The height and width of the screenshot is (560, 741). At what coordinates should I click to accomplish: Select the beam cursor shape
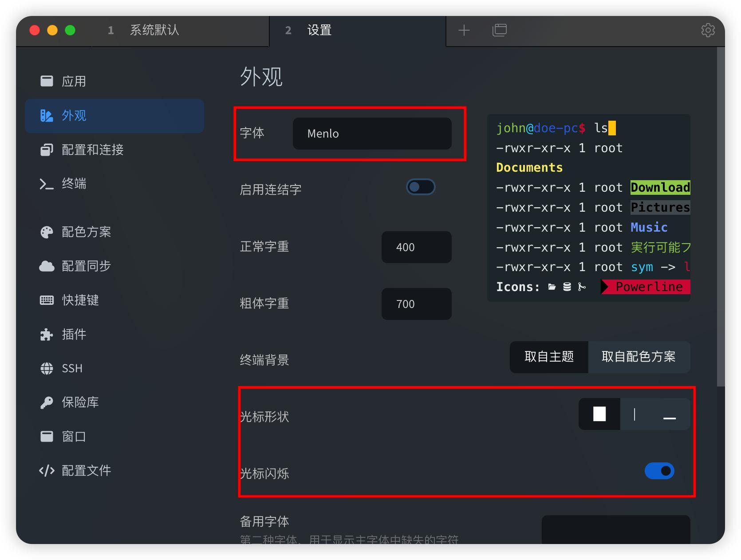[x=635, y=414]
